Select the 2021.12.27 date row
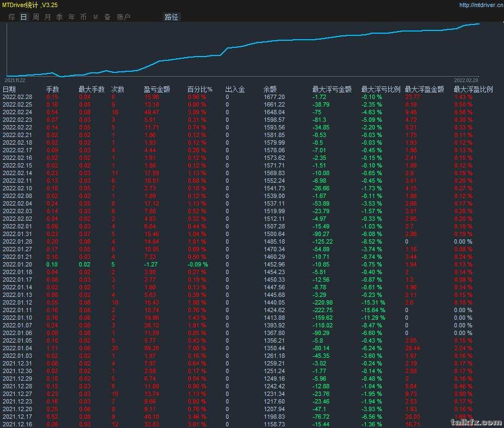This screenshot has width=504, height=428. [17, 394]
